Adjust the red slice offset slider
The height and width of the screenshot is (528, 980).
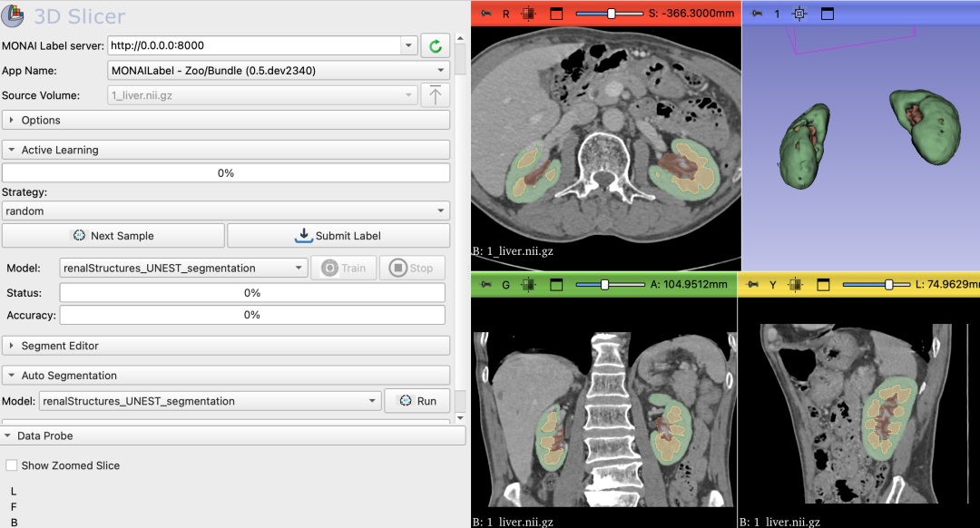[x=610, y=13]
